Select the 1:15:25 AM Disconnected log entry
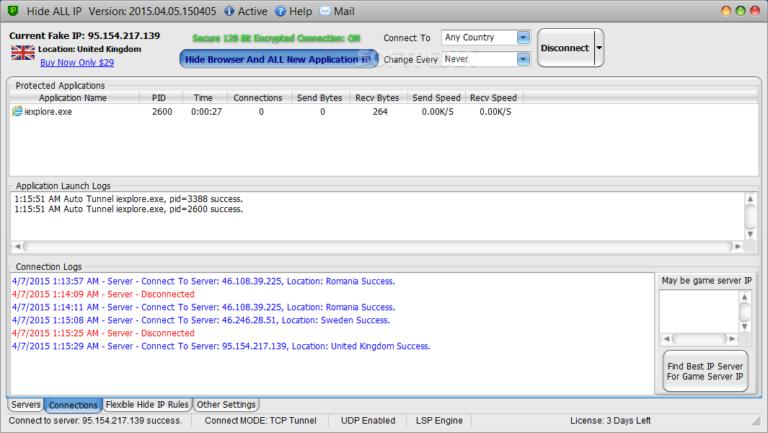Viewport: 768px width, 433px height. [x=103, y=333]
